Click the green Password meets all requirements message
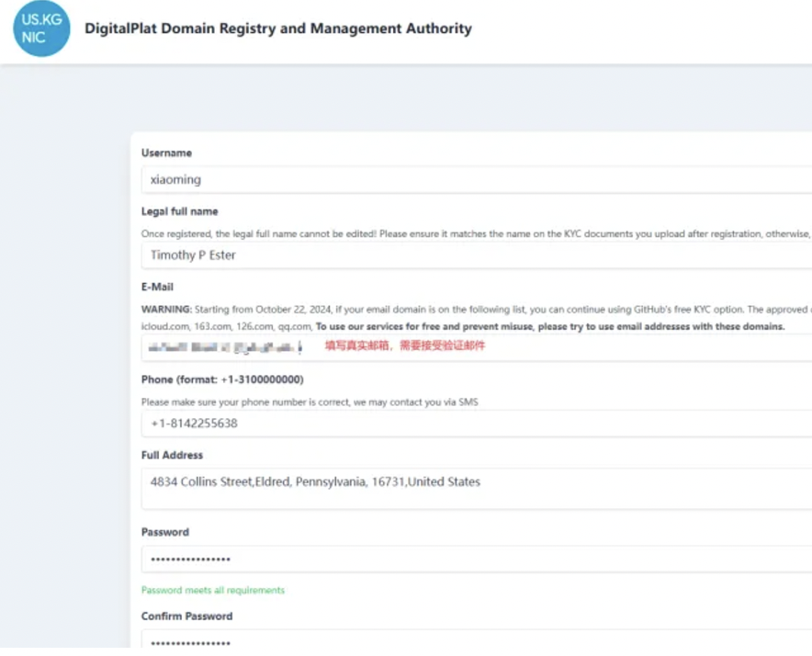Viewport: 812px width, 656px height. click(213, 590)
